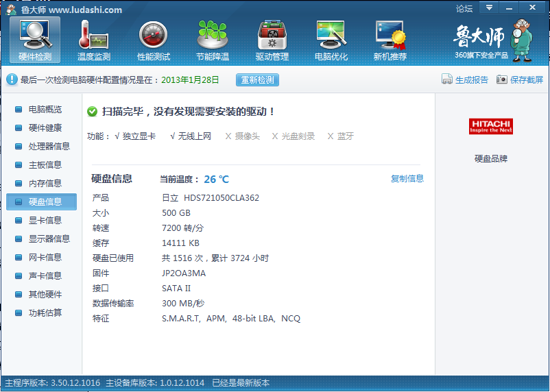
Task: Click the 硬盘信息 section heading
Action: [112, 178]
